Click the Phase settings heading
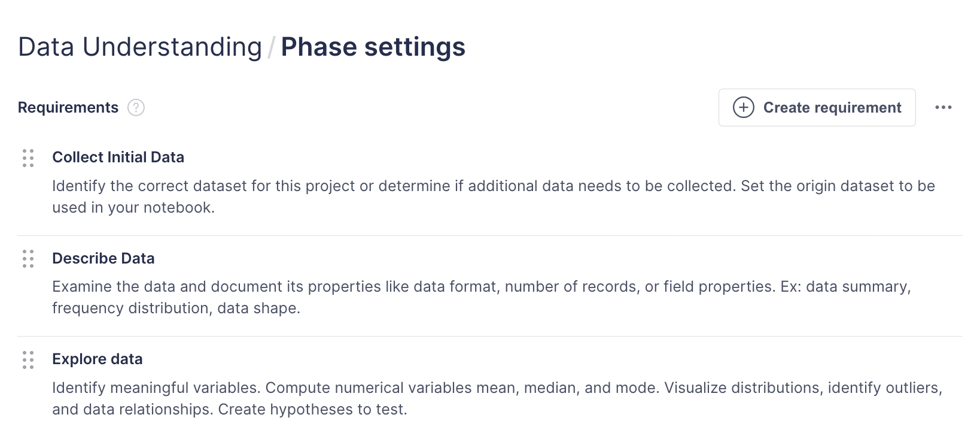Image resolution: width=980 pixels, height=448 pixels. pyautogui.click(x=373, y=47)
